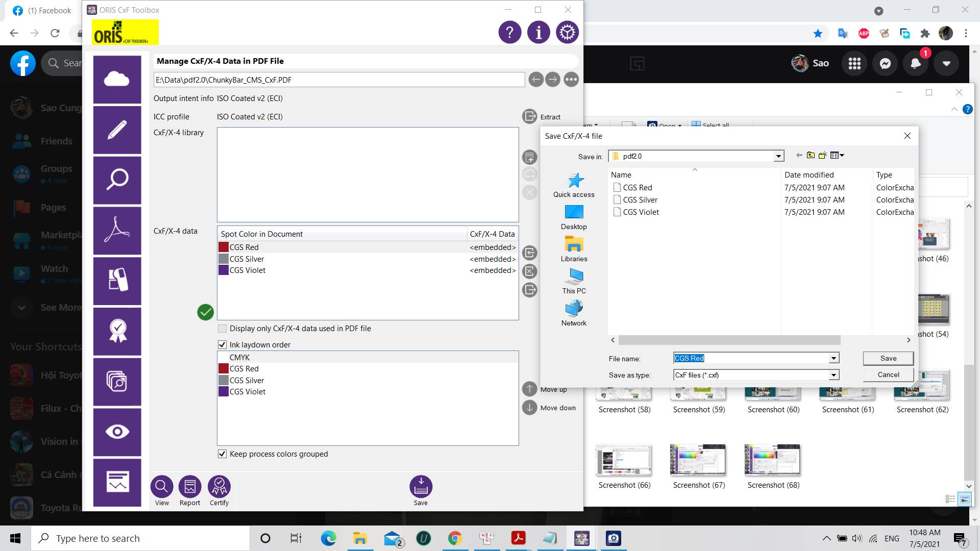This screenshot has height=551, width=980.
Task: Open the cloud sidebar module
Action: (117, 80)
